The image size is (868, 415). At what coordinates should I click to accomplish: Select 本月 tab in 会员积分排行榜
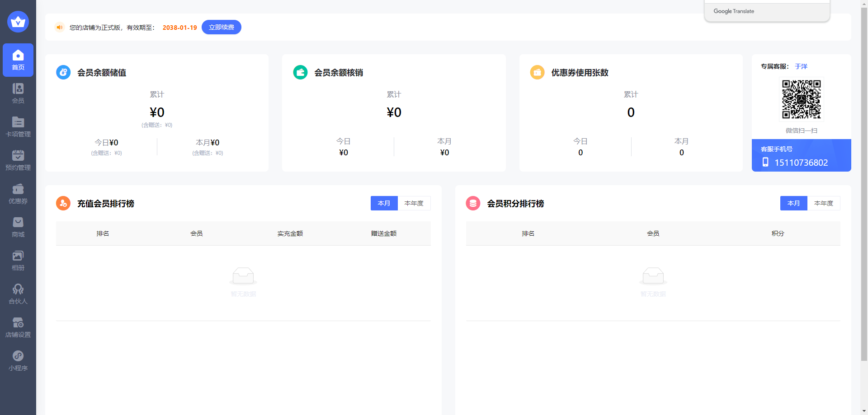coord(793,203)
